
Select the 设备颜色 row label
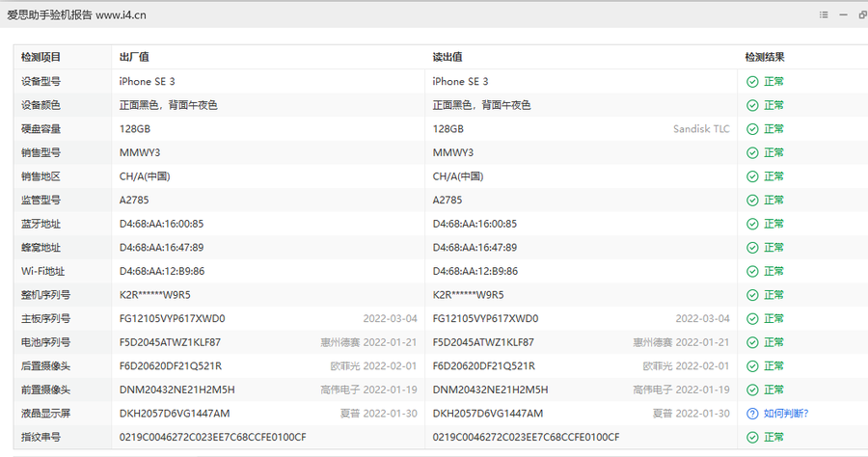(41, 105)
